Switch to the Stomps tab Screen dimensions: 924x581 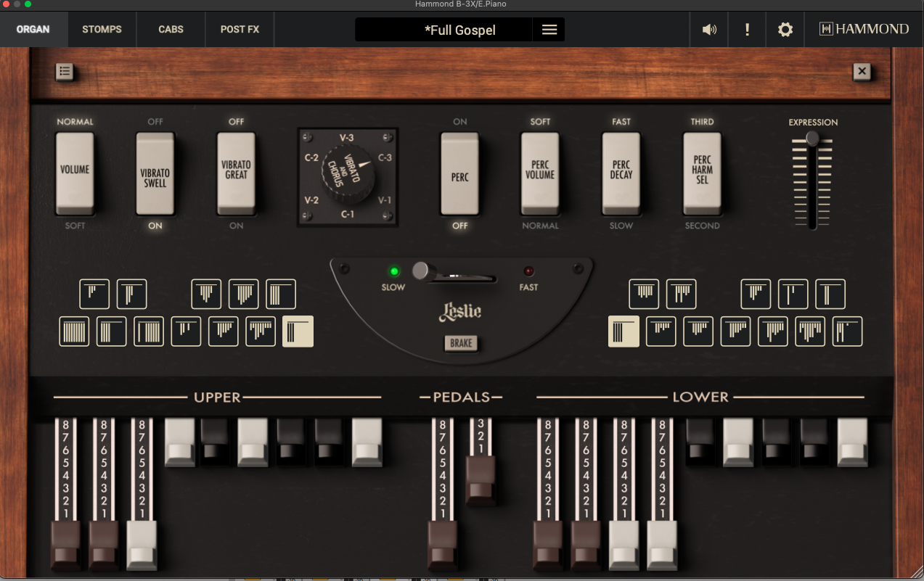pyautogui.click(x=102, y=30)
